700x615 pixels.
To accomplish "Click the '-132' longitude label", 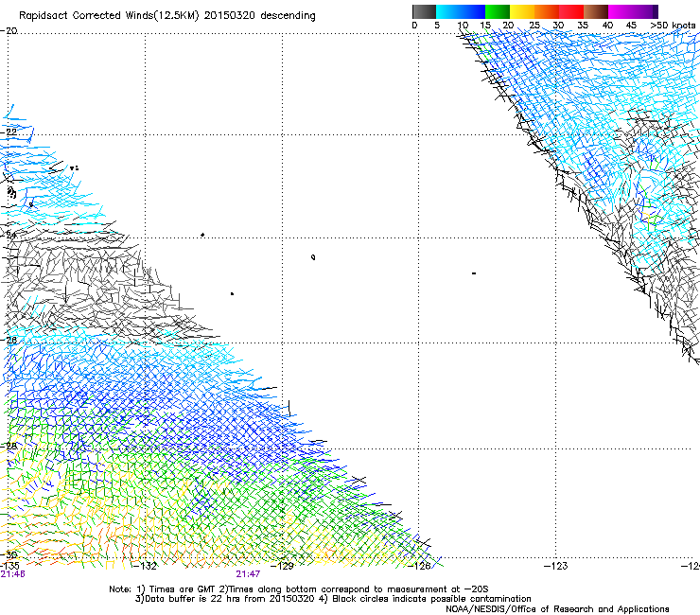I will point(145,566).
